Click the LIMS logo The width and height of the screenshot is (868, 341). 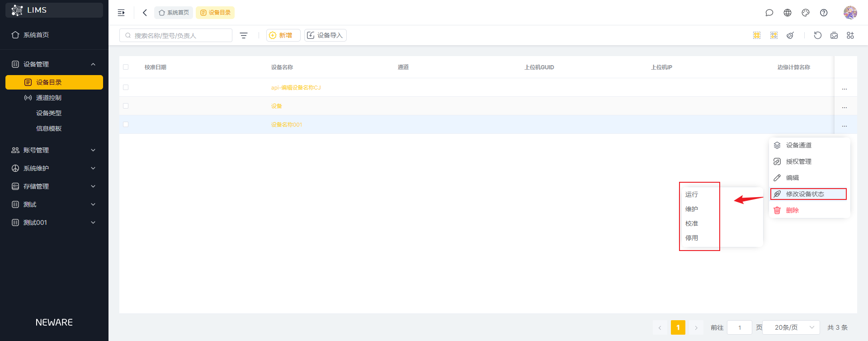(x=54, y=10)
